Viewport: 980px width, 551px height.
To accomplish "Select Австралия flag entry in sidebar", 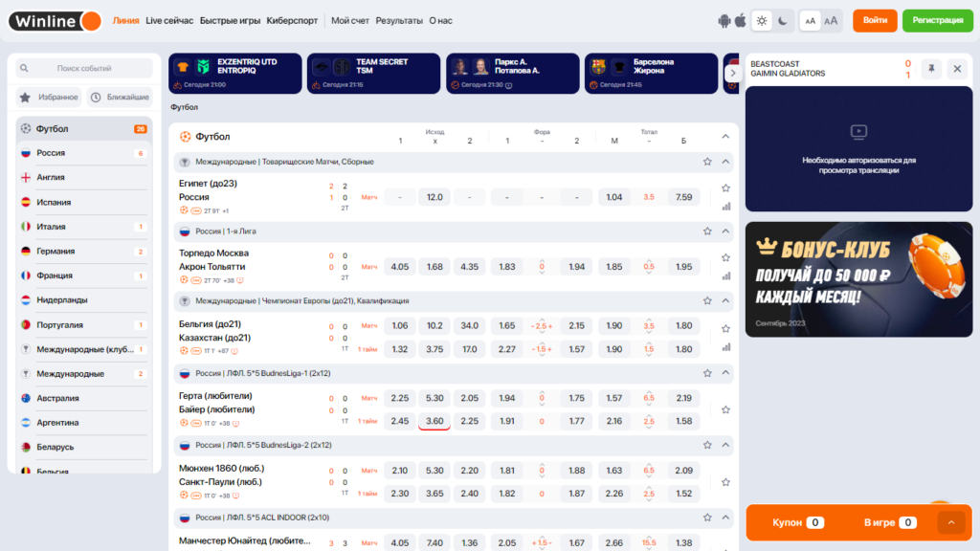I will [84, 398].
